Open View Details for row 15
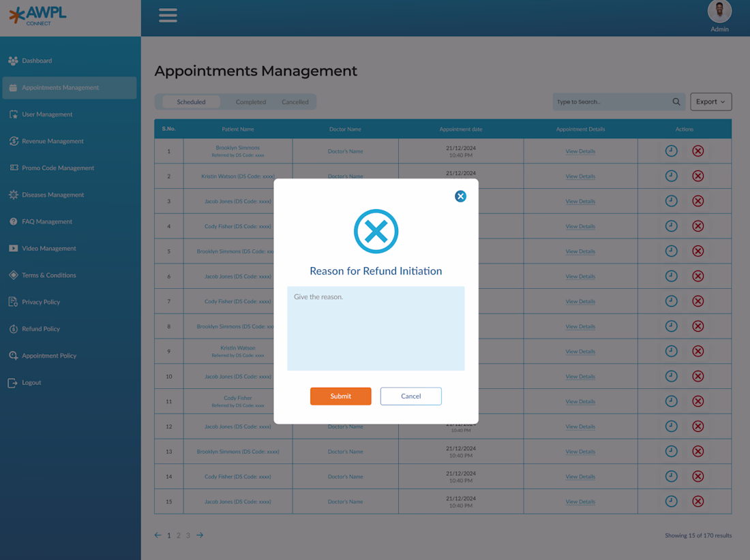The width and height of the screenshot is (750, 560). pyautogui.click(x=580, y=501)
